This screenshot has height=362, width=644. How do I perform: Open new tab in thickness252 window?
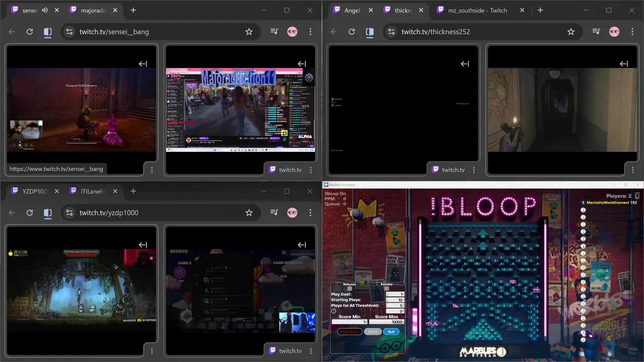coord(540,10)
